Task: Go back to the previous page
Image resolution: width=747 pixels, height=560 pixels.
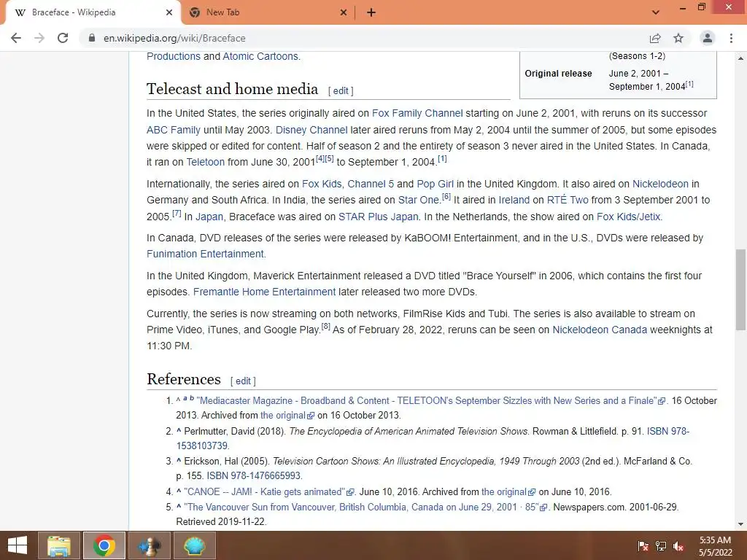Action: [16, 38]
